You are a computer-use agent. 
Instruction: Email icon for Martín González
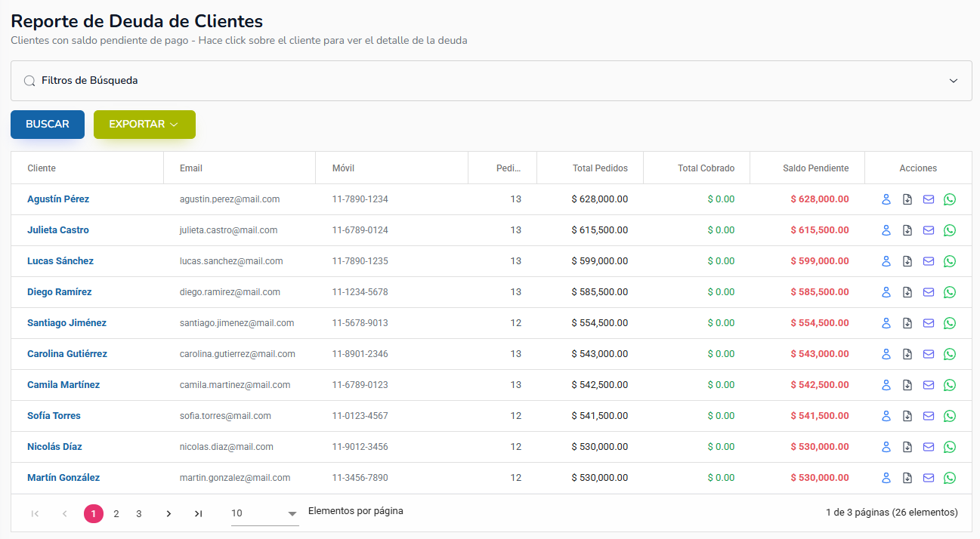929,478
